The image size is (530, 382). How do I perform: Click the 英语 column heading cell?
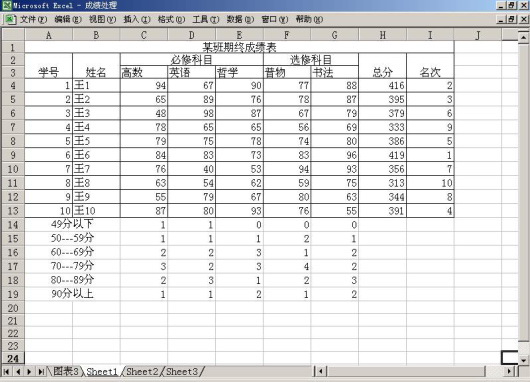pos(192,72)
